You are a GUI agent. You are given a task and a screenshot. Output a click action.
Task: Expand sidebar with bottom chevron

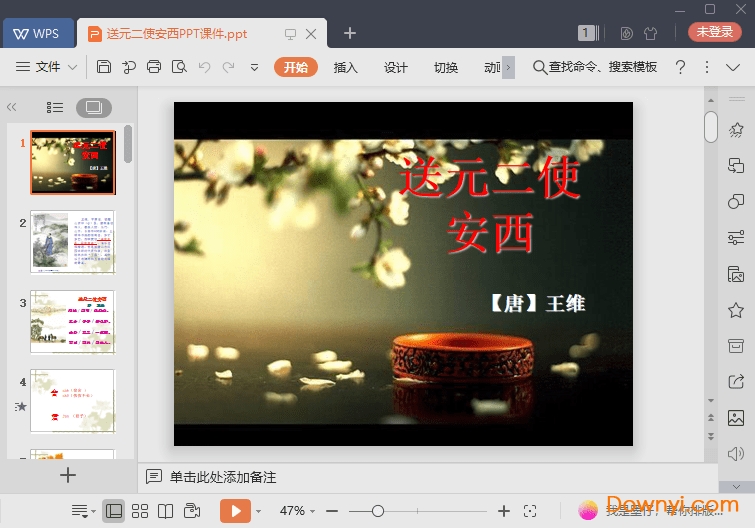(x=736, y=487)
